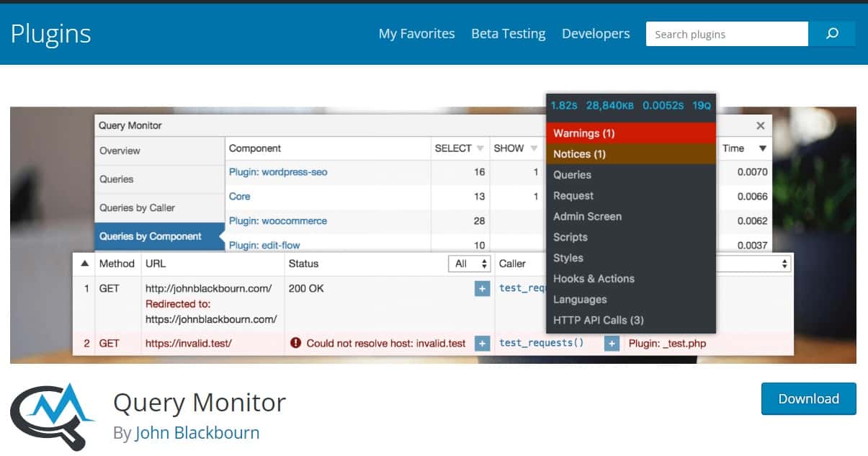Open the Status filter All dropdown

472,264
